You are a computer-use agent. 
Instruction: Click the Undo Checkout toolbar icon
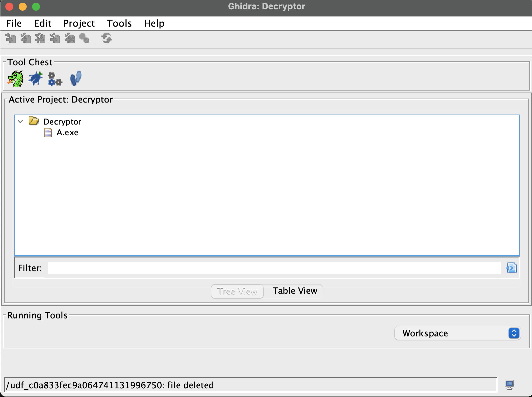pos(69,38)
